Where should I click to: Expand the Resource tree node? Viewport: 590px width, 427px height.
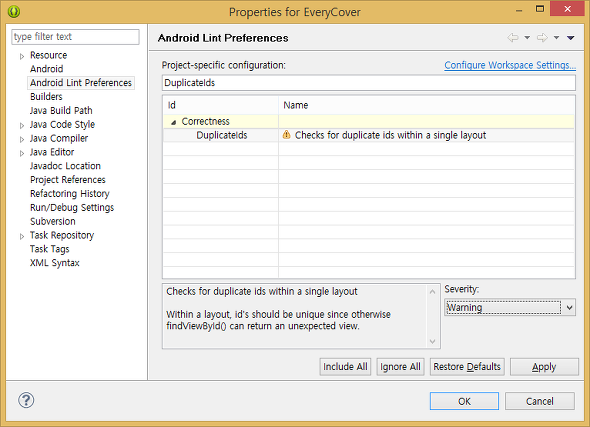[x=22, y=56]
